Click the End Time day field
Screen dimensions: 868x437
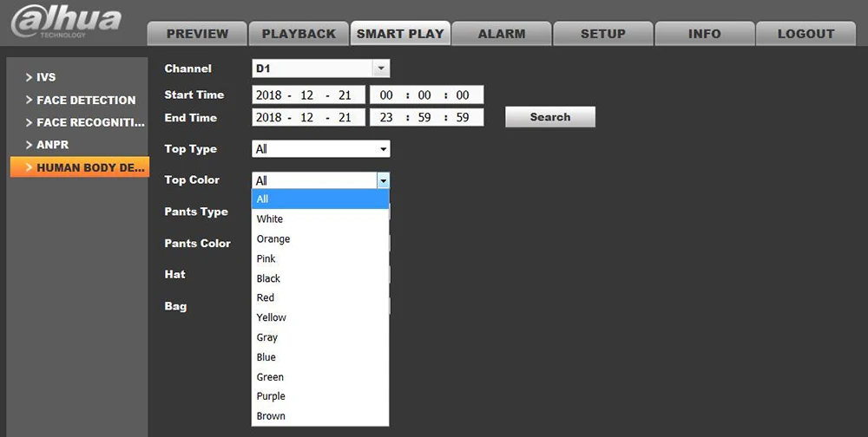(345, 117)
